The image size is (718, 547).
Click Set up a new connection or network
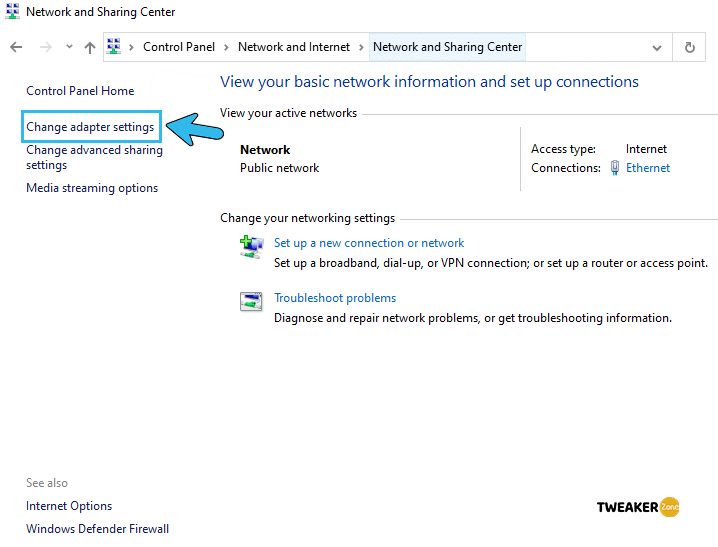coord(369,243)
